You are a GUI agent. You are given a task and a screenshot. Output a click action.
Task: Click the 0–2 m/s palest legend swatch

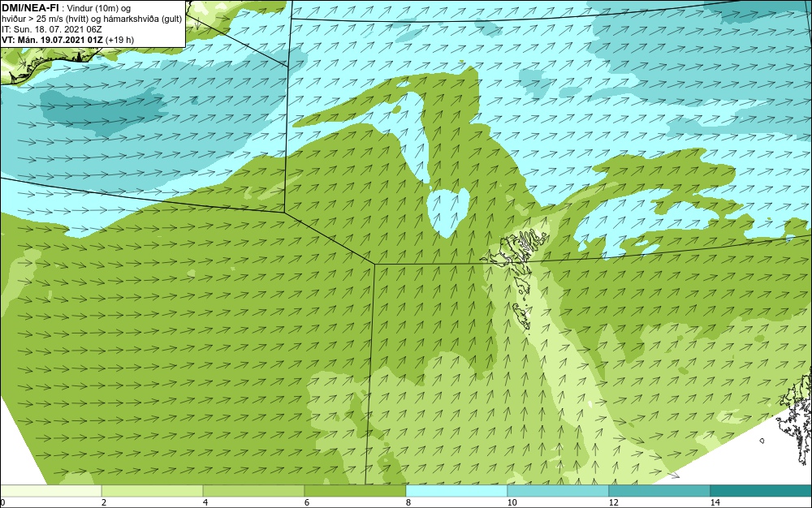click(x=50, y=490)
